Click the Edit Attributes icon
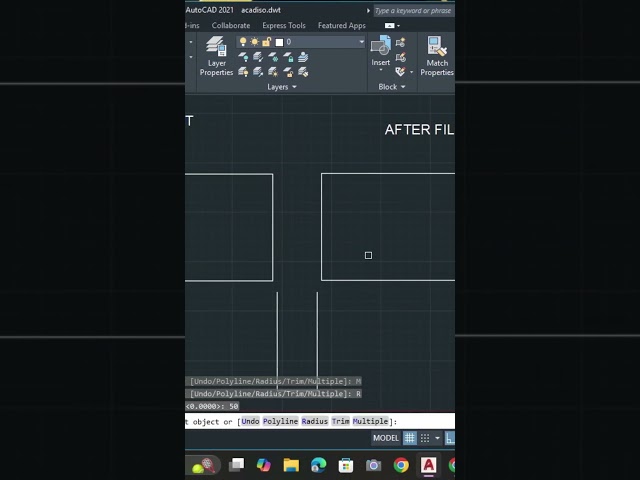Image resolution: width=640 pixels, height=480 pixels. 400,72
